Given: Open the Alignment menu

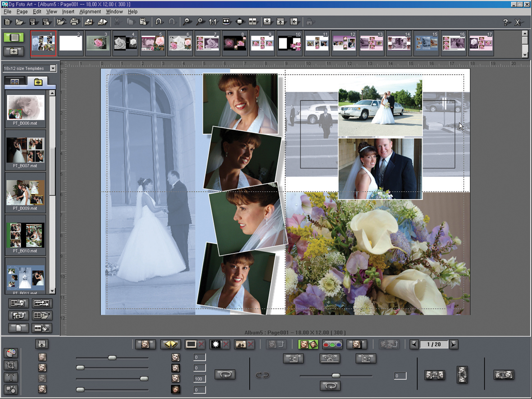Looking at the screenshot, I should point(90,11).
